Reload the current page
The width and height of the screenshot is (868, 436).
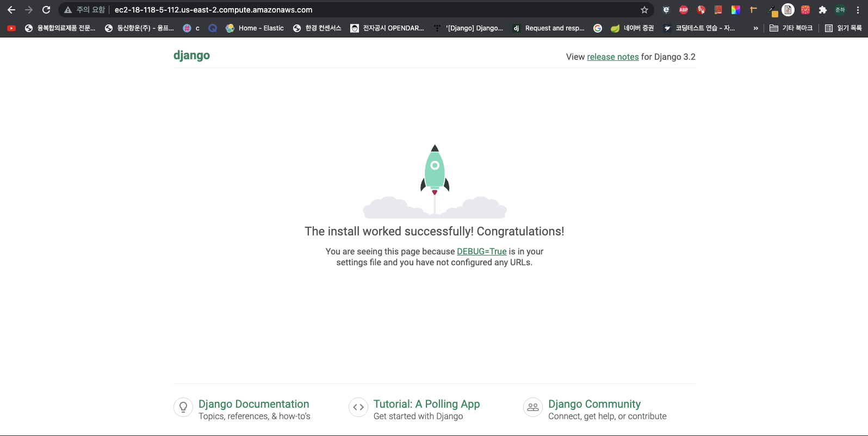[x=46, y=10]
